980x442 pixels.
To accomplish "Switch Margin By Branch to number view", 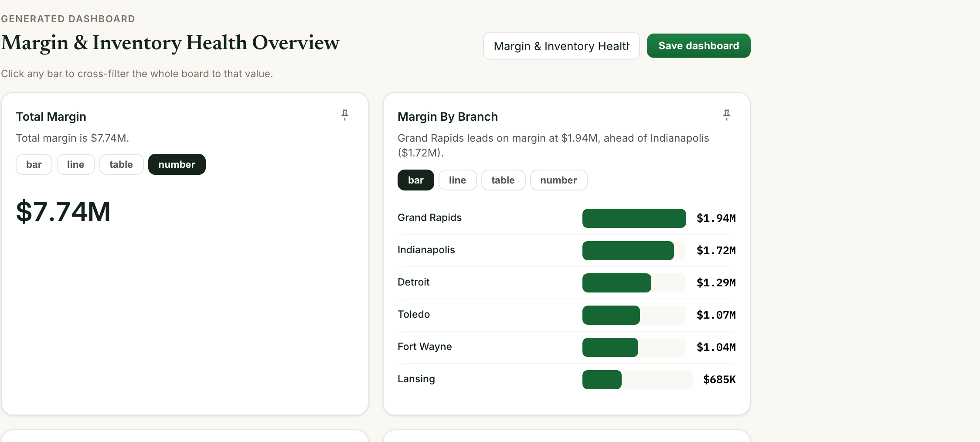I will (559, 180).
